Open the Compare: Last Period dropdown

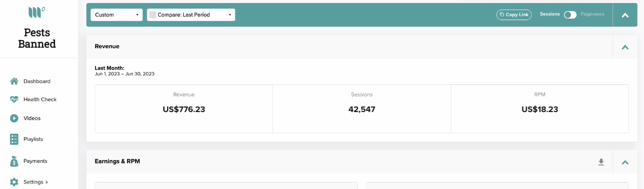point(191,15)
